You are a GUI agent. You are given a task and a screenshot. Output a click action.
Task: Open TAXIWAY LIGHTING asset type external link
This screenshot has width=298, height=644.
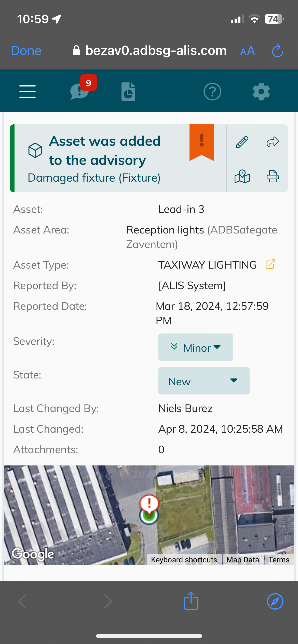[270, 264]
